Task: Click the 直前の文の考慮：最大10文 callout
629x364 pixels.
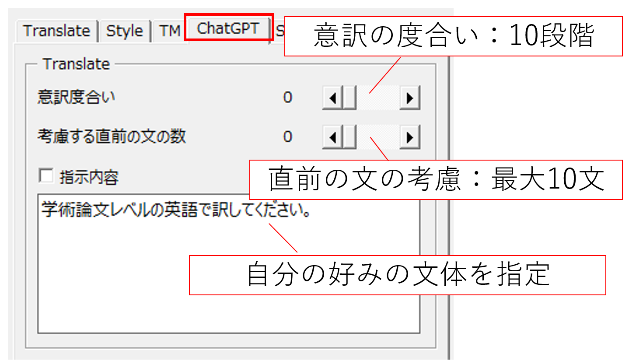Action: point(436,180)
